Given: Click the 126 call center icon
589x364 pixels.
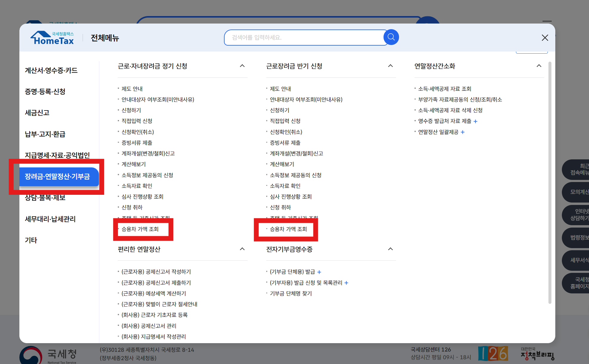Looking at the screenshot, I should pyautogui.click(x=493, y=354).
